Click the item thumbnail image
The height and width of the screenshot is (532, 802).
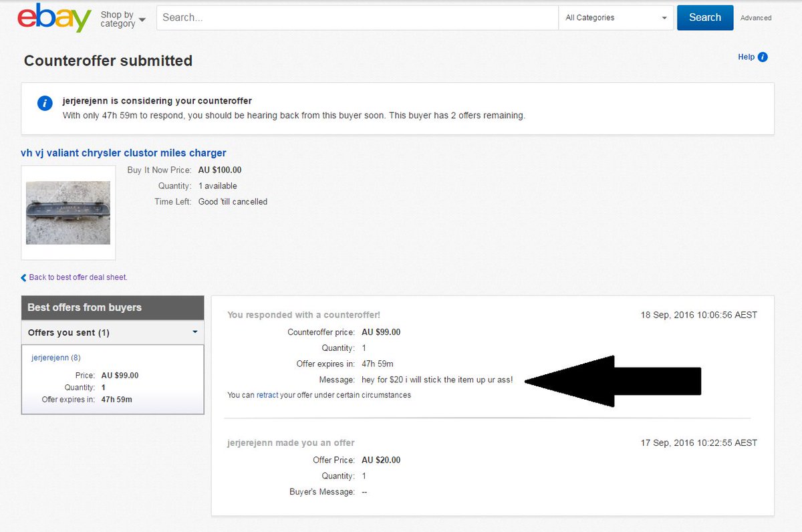pos(68,213)
